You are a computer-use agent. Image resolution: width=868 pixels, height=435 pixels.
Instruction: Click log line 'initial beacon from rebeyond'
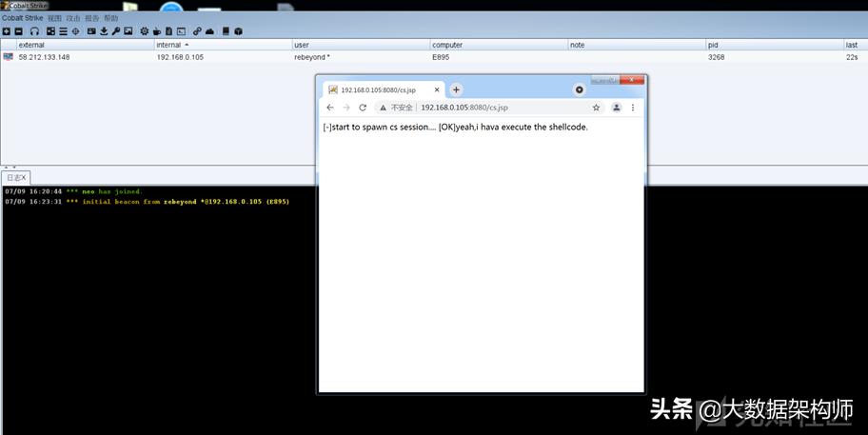pyautogui.click(x=147, y=202)
